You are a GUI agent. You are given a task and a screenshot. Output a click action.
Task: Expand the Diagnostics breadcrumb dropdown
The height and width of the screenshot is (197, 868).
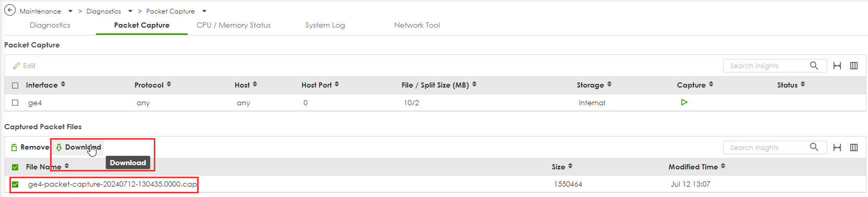click(130, 11)
